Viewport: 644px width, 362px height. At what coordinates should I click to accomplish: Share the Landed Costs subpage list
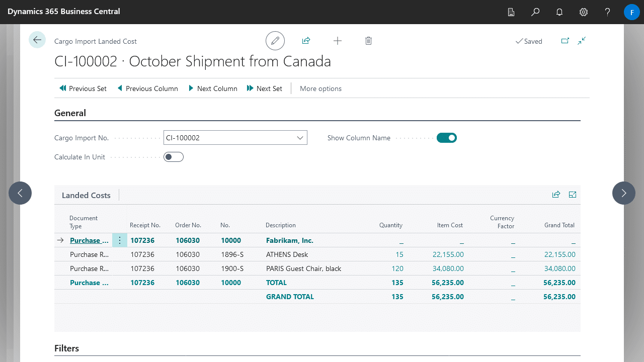click(556, 195)
